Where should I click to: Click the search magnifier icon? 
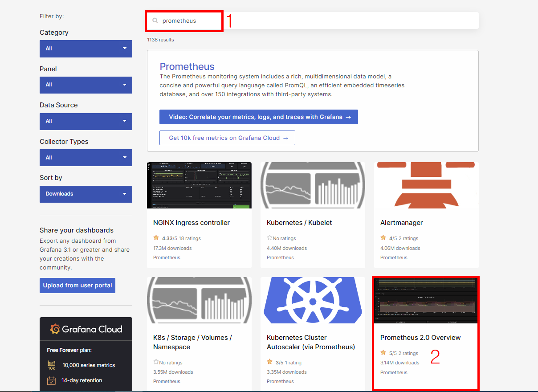click(155, 20)
